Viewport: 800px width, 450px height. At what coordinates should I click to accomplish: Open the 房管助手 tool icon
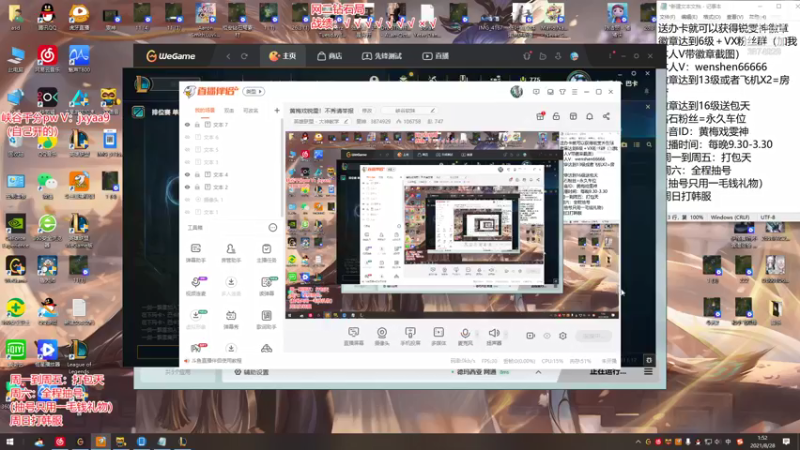click(231, 252)
